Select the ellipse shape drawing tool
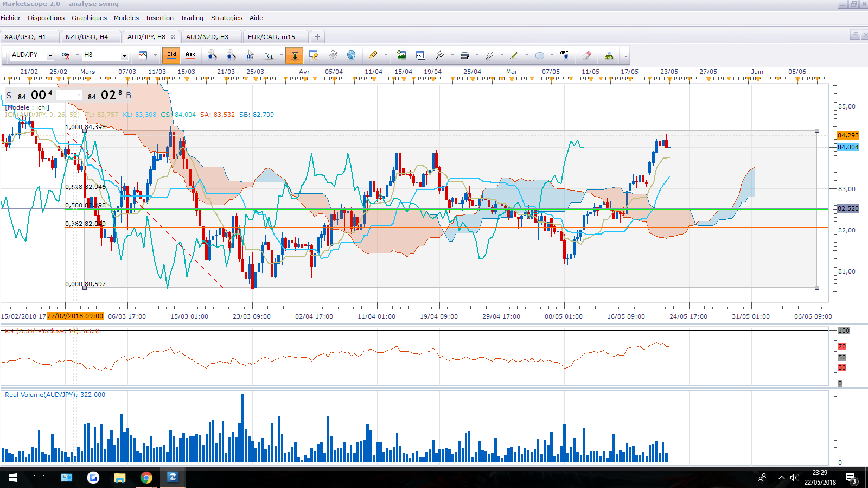The image size is (868, 488). [x=539, y=55]
